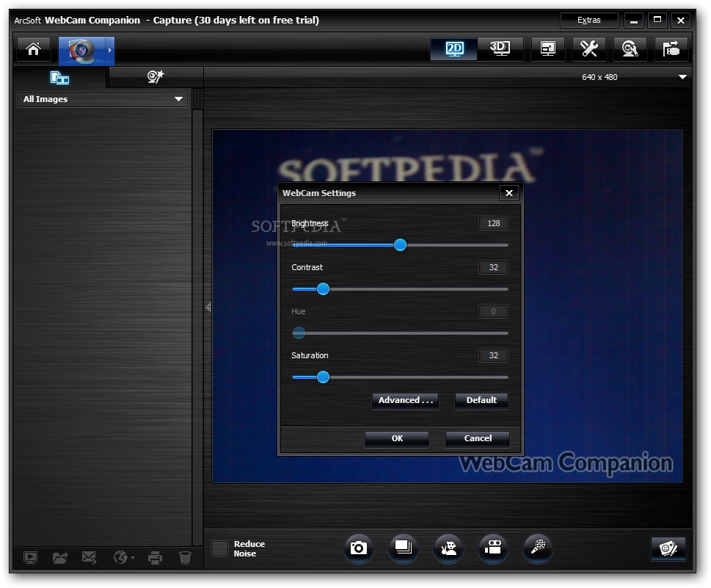Start burst capture with stacked frames icon
Screen dimensions: 711x588
403,548
